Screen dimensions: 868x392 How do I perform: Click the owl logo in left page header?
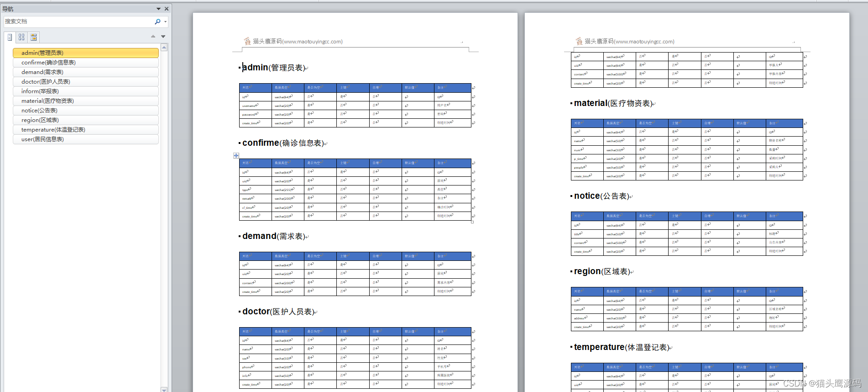[247, 41]
